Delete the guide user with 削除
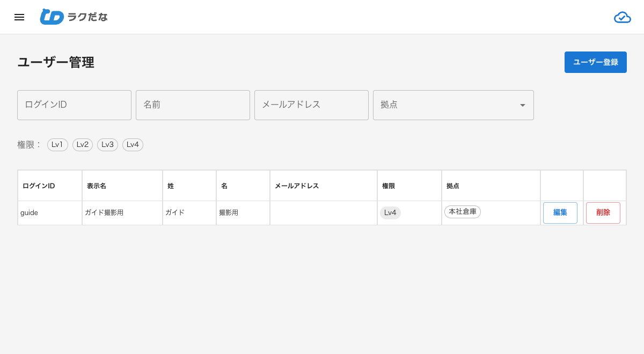 603,213
